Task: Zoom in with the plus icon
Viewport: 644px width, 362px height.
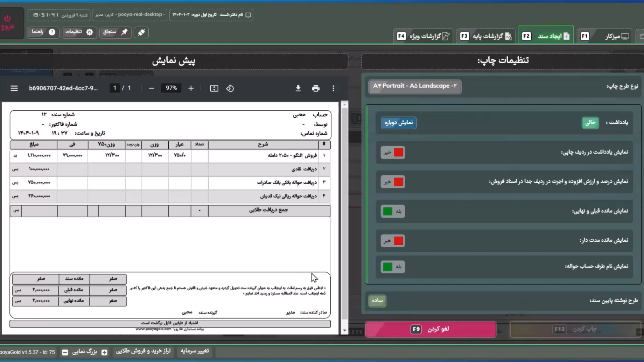Action: point(191,88)
